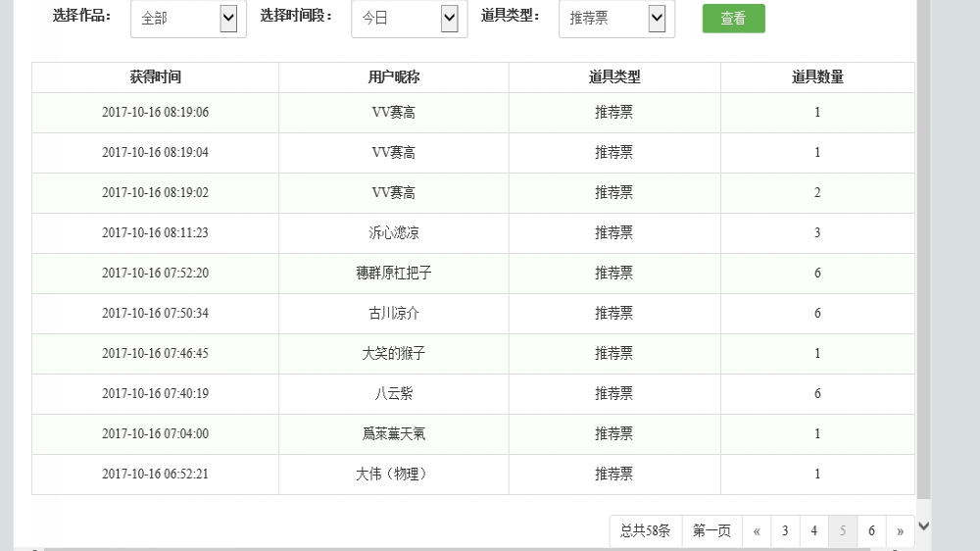Jump to 第一页 in pagination
Screen dimensions: 980x551
[711, 531]
